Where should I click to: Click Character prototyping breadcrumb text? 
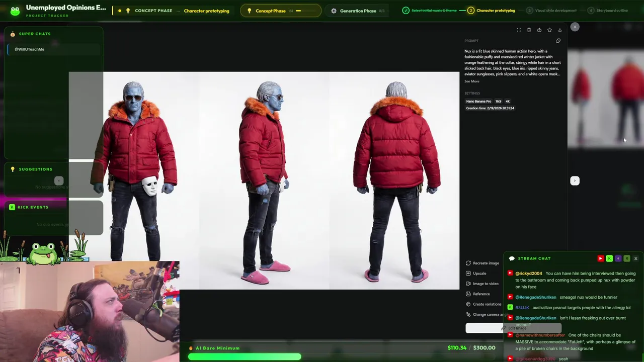pos(206,11)
